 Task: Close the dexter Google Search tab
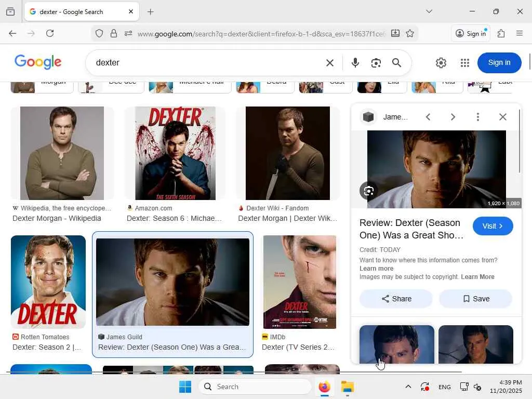click(131, 11)
